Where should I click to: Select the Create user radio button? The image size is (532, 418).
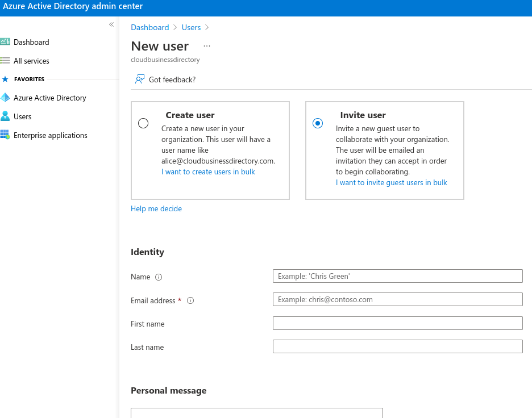pyautogui.click(x=143, y=123)
